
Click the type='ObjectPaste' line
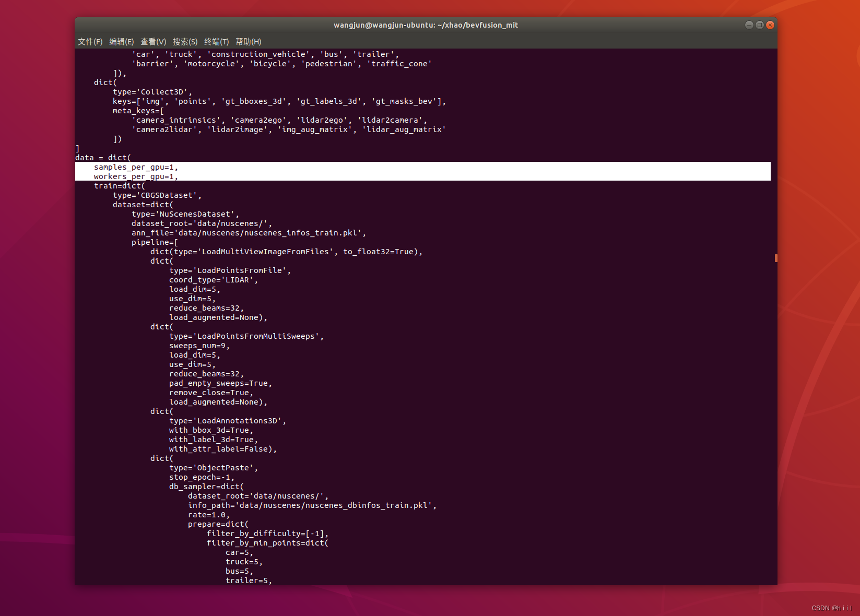click(214, 468)
